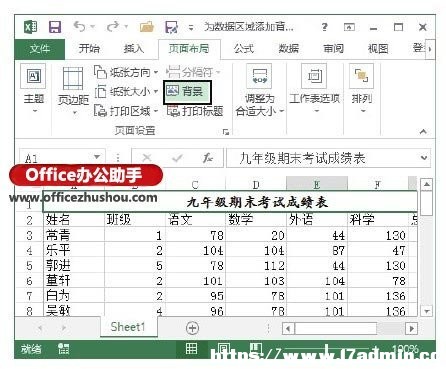
Task: Open the Arrange (排列) group
Action: click(x=362, y=89)
